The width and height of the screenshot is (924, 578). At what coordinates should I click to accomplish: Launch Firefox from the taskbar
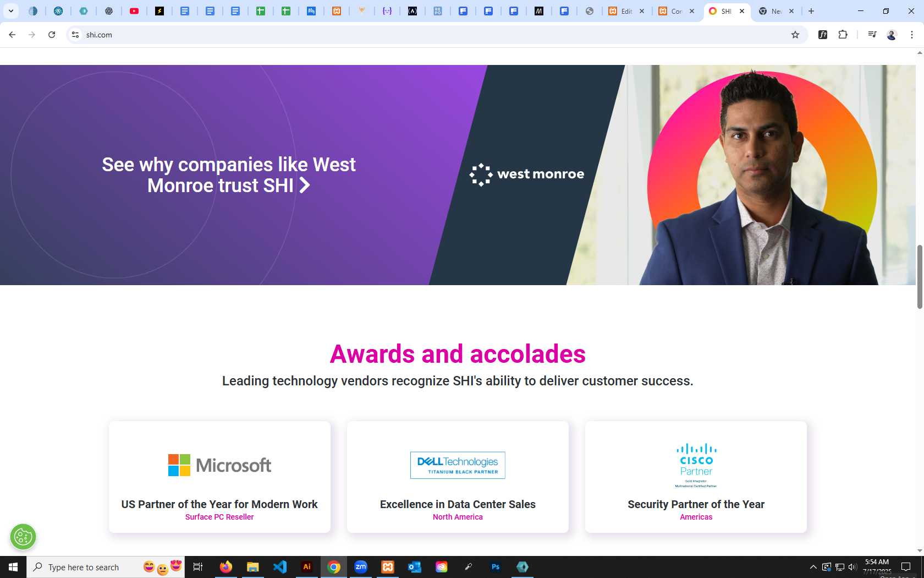coord(226,567)
